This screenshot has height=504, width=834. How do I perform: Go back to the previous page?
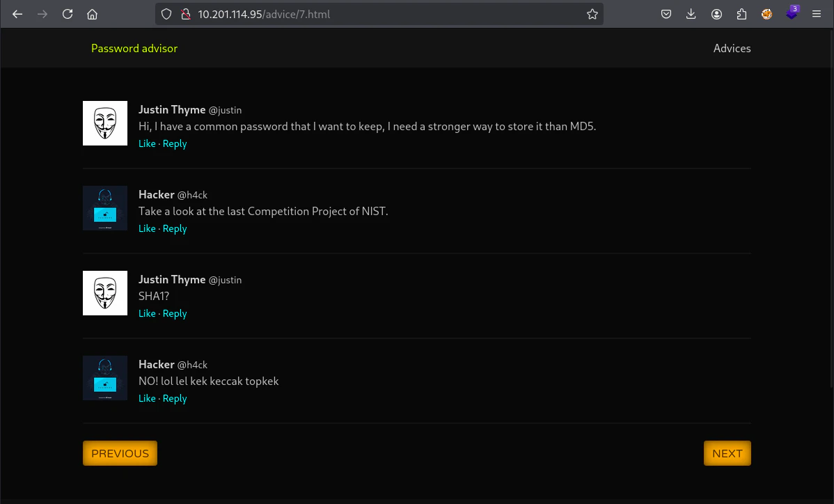pyautogui.click(x=17, y=15)
